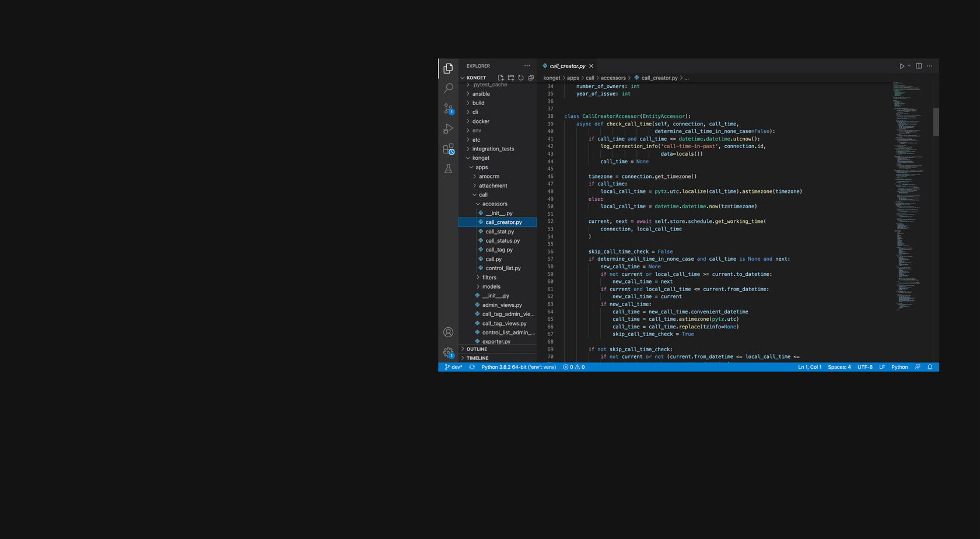Viewport: 980px width, 539px height.
Task: Collapse the KONGET workspace section
Action: coord(476,78)
